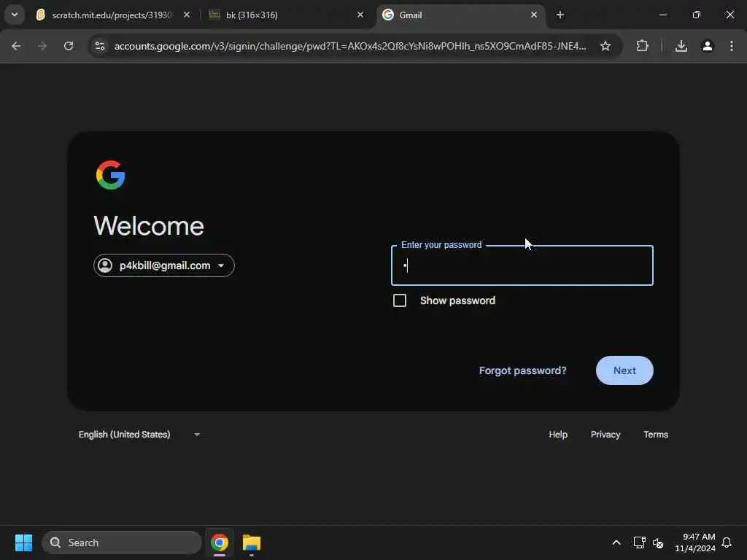Open the Terms link
Image resolution: width=747 pixels, height=560 pixels.
[656, 435]
